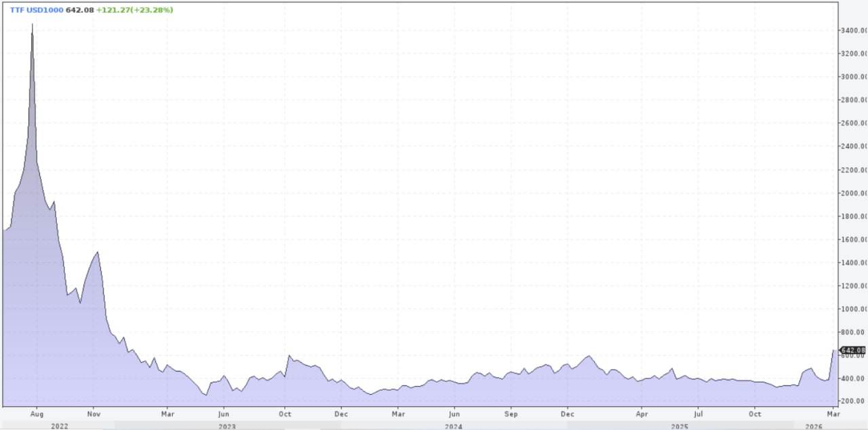Viewport: 868px width, 430px height.
Task: Select the 2026 year band on timeline
Action: point(815,426)
